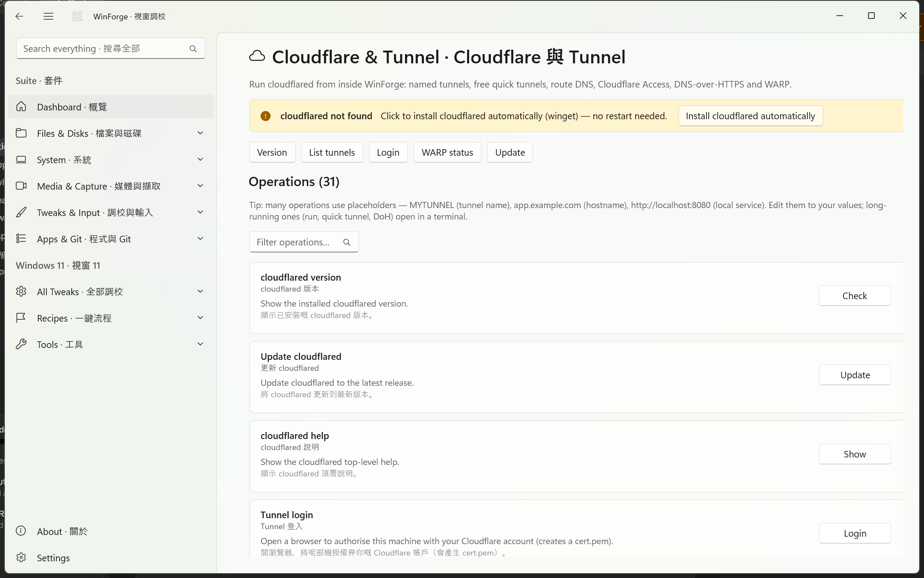Click the System laptop icon

coord(21,160)
